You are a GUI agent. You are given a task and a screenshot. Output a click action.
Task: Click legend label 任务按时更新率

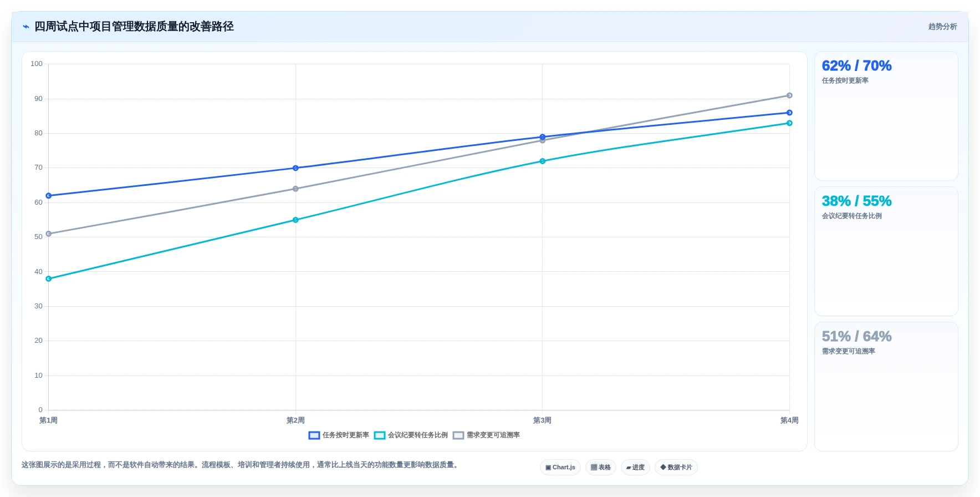click(346, 435)
